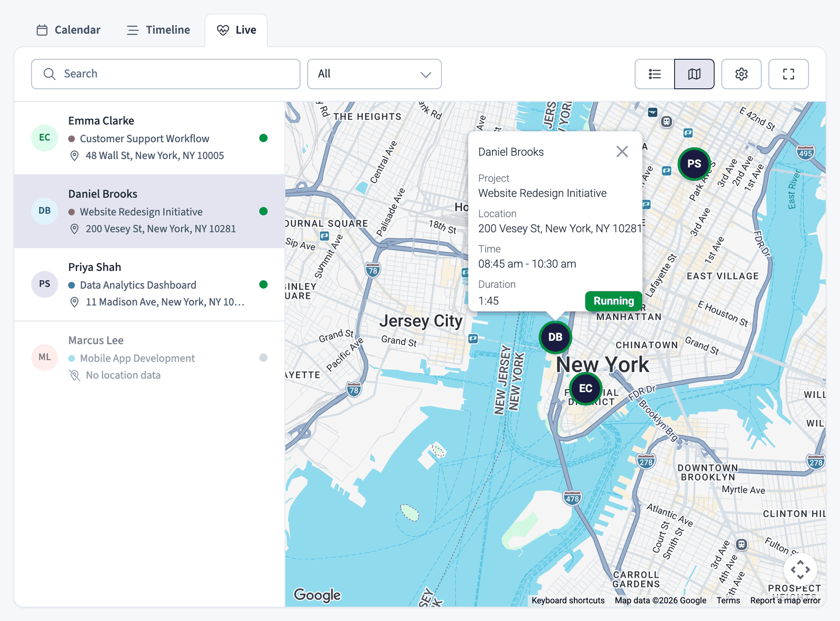Click Priya Shah's green status dot
The image size is (840, 621).
(x=264, y=285)
